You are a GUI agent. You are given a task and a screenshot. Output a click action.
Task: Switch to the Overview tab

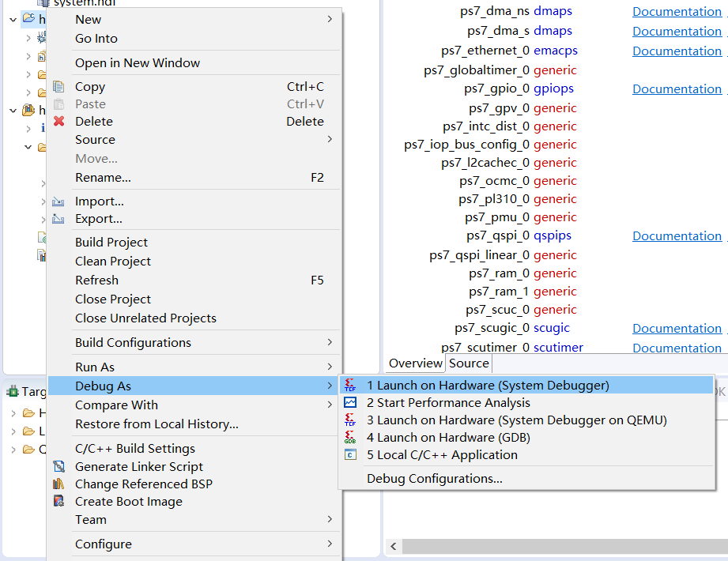click(x=416, y=363)
